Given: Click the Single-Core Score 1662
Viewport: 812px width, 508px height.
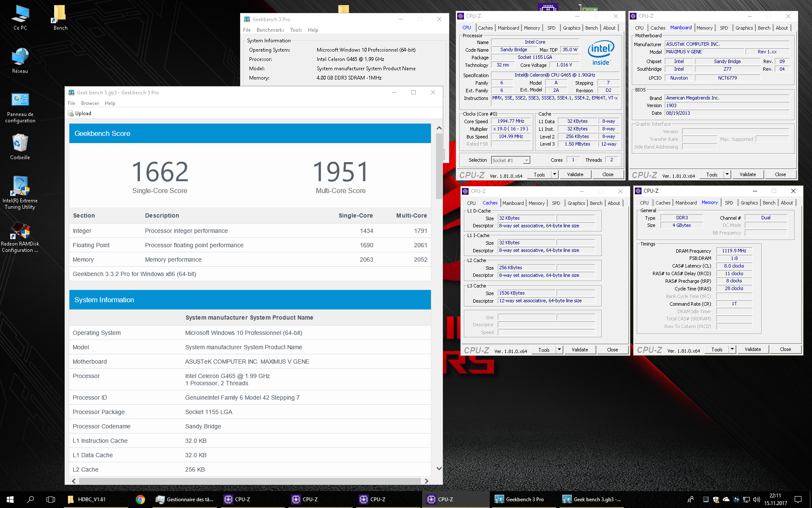Looking at the screenshot, I should point(160,171).
